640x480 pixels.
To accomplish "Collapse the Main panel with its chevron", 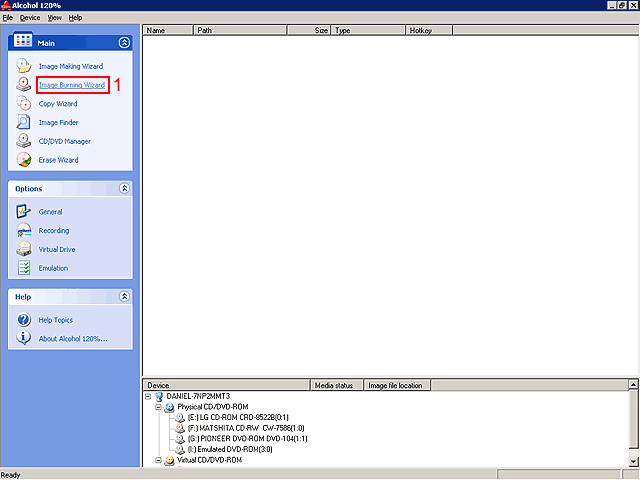I will click(124, 42).
